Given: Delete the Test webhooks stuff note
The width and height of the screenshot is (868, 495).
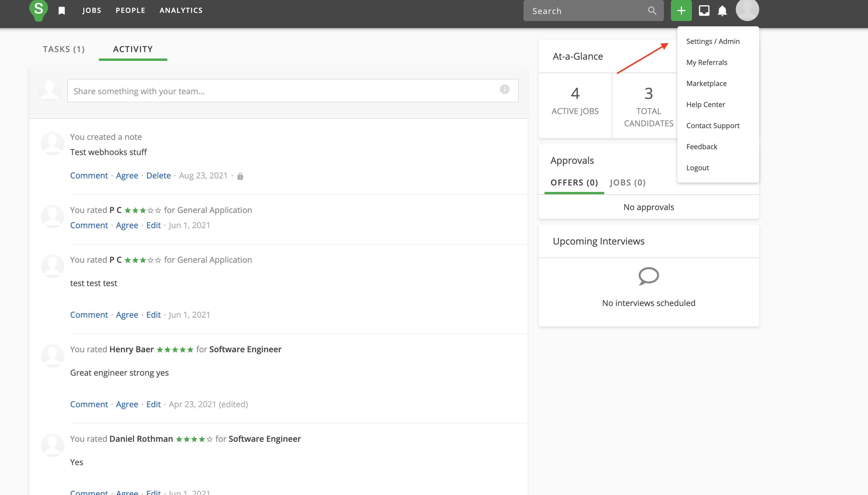Looking at the screenshot, I should [x=159, y=176].
